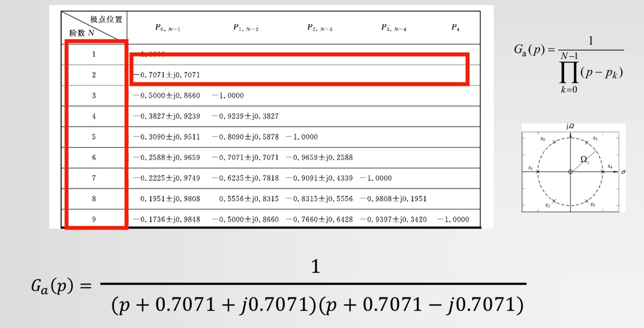The height and width of the screenshot is (328, 644).
Task: Select −1.0000 in the N=3 row
Action: click(x=228, y=95)
